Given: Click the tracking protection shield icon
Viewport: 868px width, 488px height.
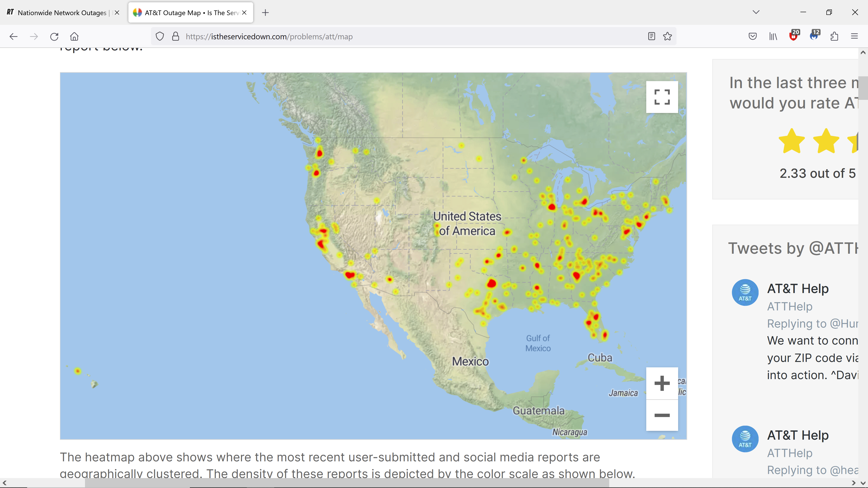Looking at the screenshot, I should click(160, 36).
